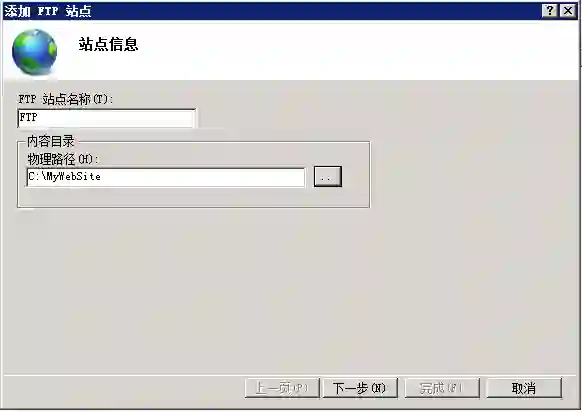Click the 添加 FTP 站点 title bar text
The image size is (582, 412).
48,11
